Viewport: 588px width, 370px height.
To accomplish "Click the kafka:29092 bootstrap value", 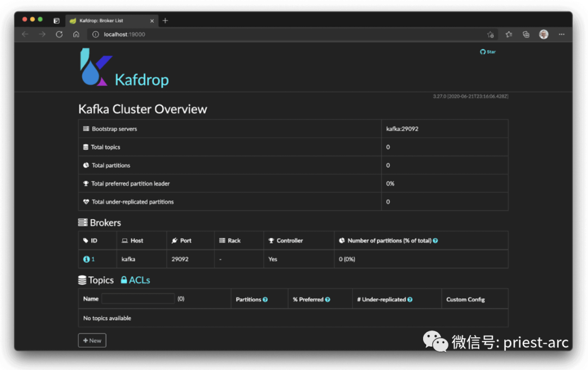I will pyautogui.click(x=402, y=129).
